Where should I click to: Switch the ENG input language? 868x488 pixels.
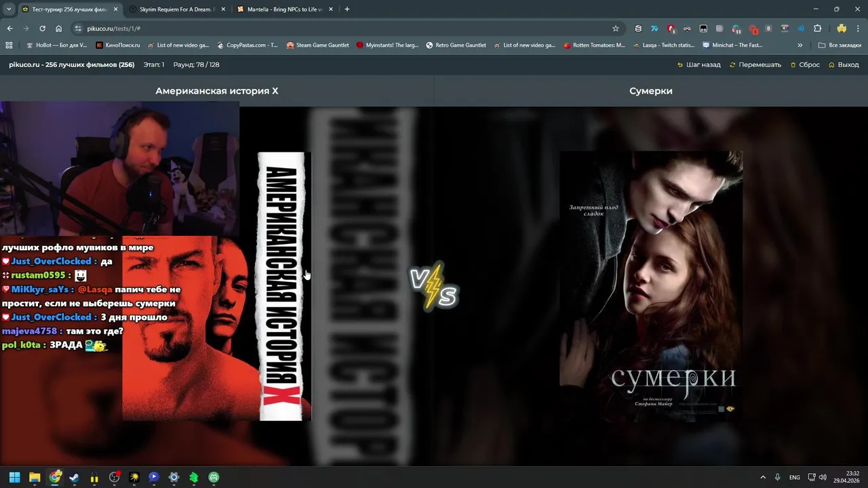click(794, 477)
